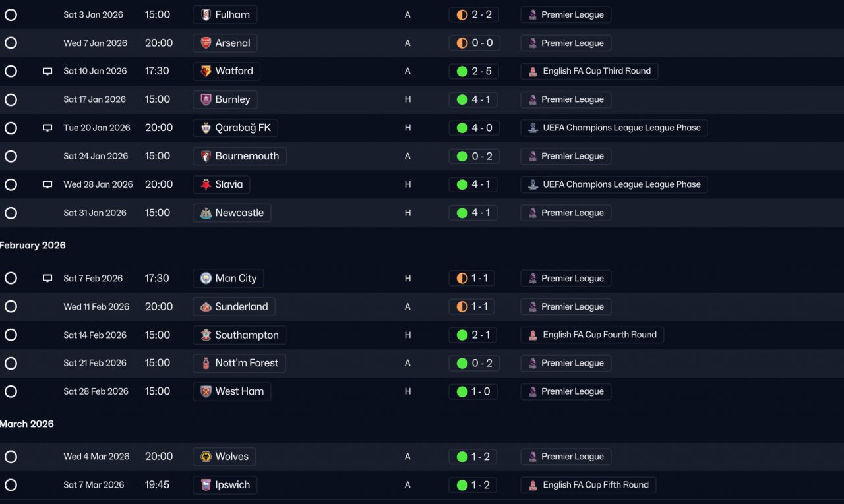The height and width of the screenshot is (504, 844).
Task: Click the Wolves club crest icon
Action: [x=206, y=457]
